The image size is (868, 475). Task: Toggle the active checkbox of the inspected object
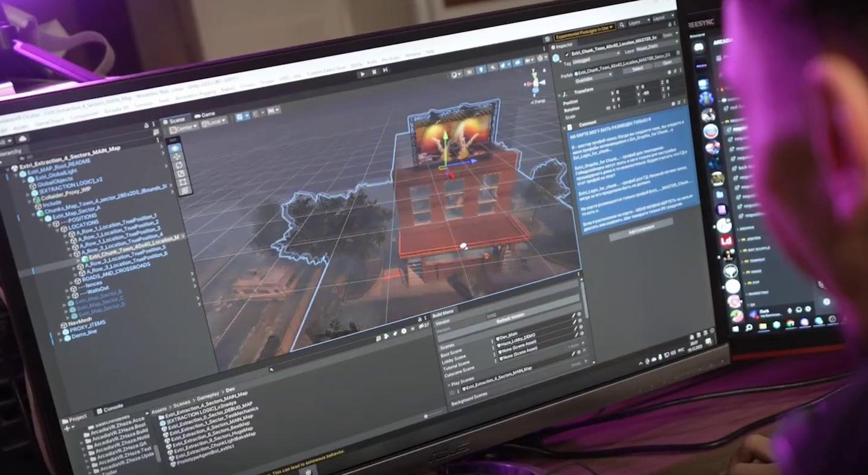pyautogui.click(x=566, y=56)
